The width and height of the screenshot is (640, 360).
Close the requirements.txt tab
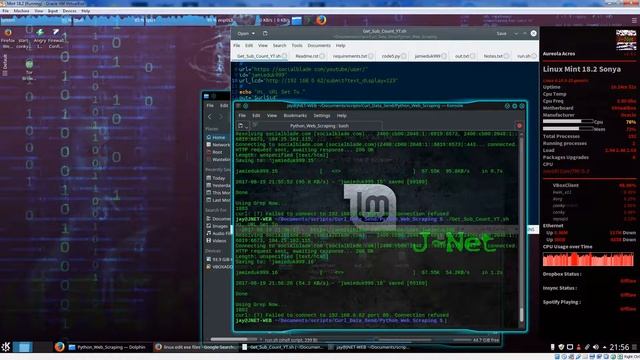click(x=371, y=56)
